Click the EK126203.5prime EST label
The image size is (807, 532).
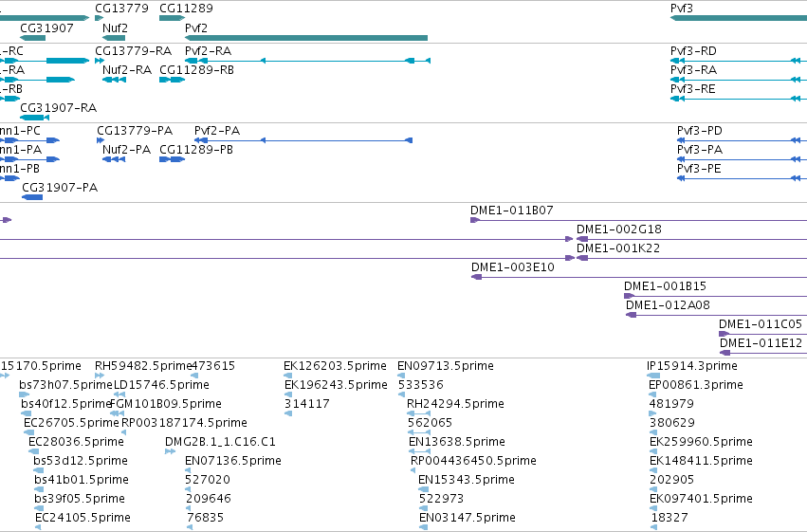click(335, 366)
